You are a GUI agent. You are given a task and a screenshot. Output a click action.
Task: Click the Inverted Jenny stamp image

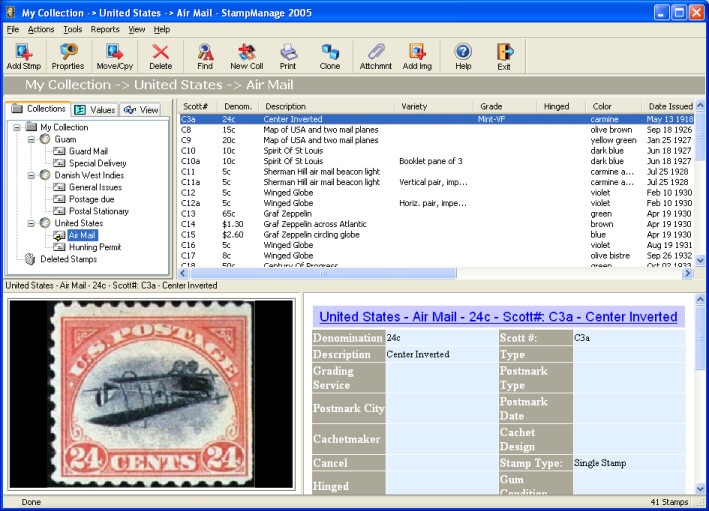tap(151, 393)
